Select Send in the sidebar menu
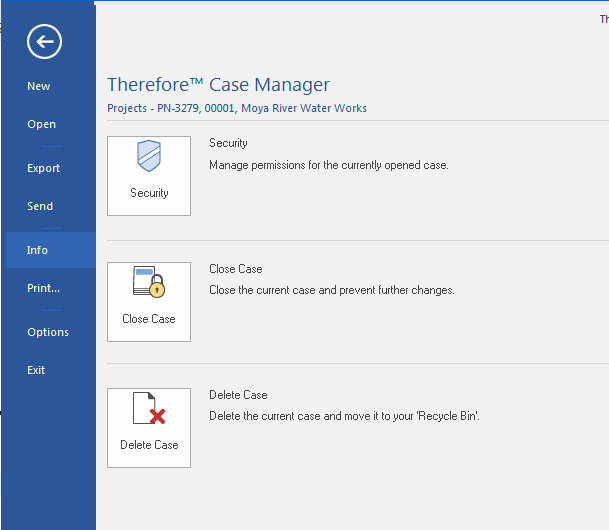The image size is (609, 530). (40, 206)
